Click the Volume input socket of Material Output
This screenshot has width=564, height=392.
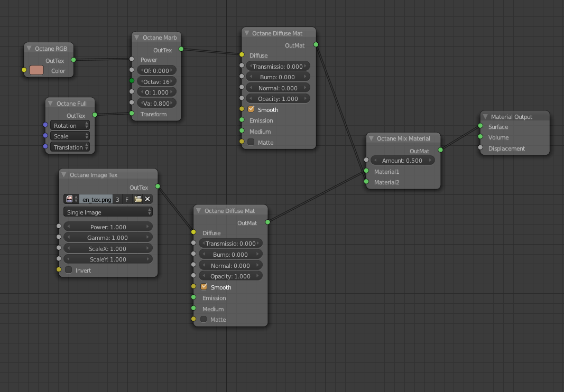coord(480,137)
